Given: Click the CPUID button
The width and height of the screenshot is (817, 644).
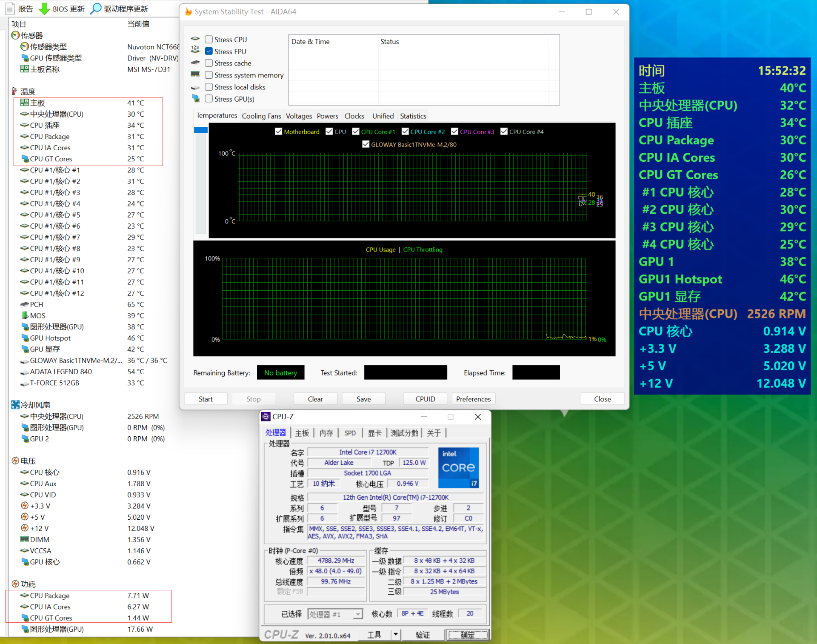Looking at the screenshot, I should click(x=425, y=399).
